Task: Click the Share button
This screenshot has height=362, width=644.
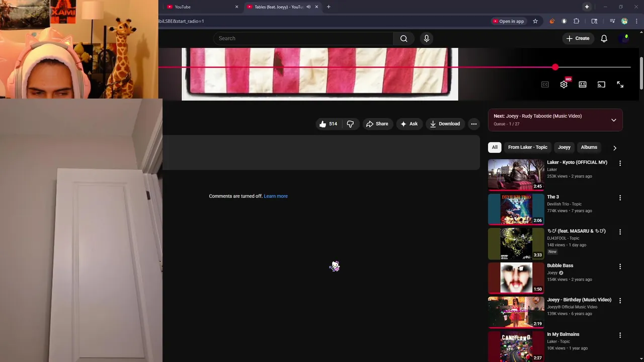Action: [377, 124]
